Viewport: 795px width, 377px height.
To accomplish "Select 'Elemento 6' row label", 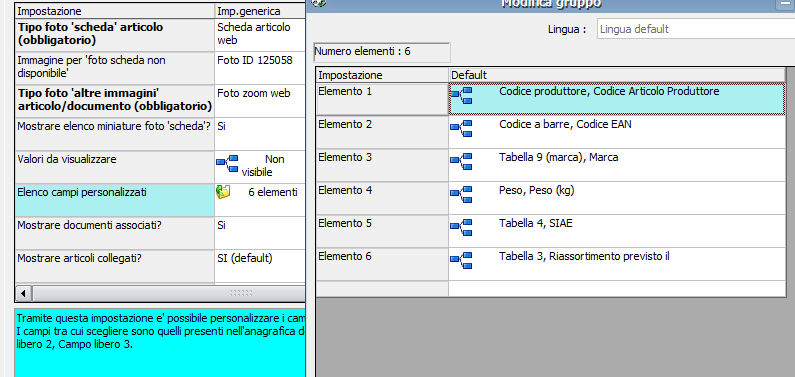I will (x=382, y=264).
